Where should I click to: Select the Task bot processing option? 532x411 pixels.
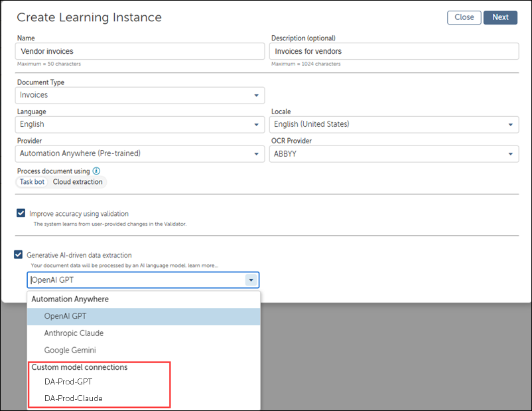pos(32,182)
